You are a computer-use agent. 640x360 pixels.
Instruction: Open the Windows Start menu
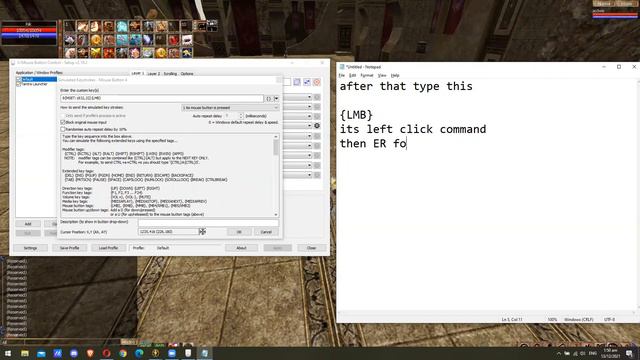[x=8, y=353]
